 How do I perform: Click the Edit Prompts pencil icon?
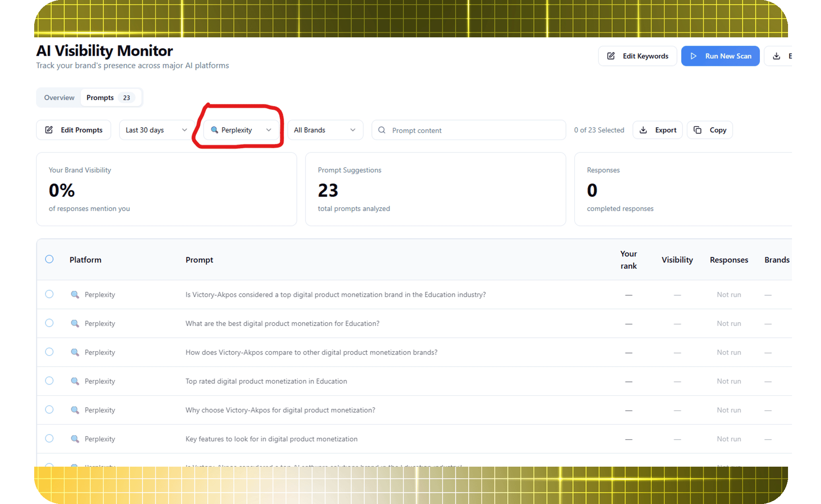49,130
